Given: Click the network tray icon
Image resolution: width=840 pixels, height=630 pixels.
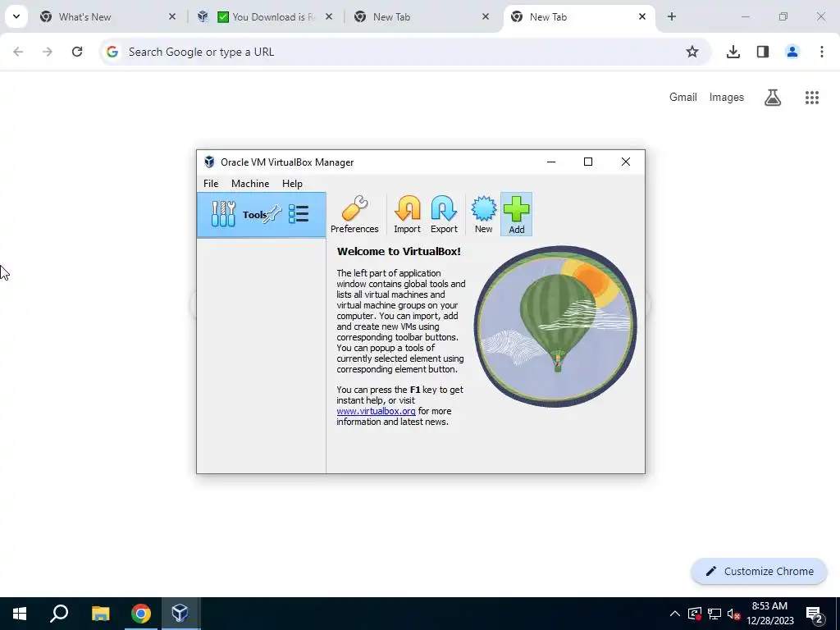Looking at the screenshot, I should (x=714, y=614).
